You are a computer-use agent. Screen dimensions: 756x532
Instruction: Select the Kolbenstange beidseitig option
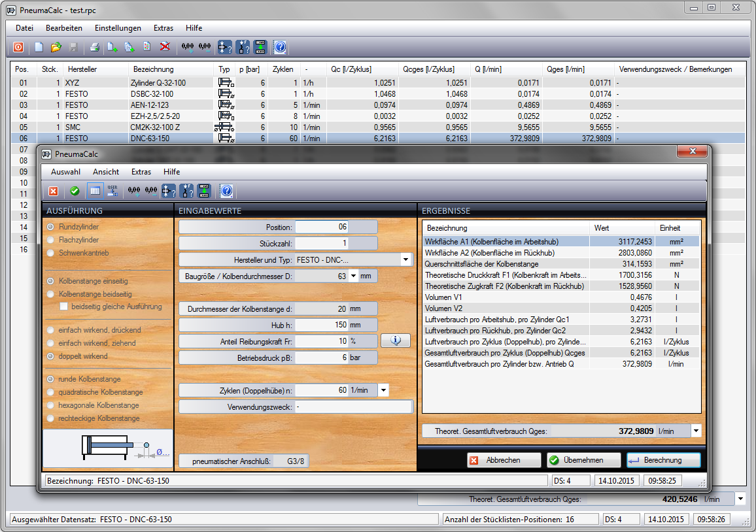(x=51, y=294)
